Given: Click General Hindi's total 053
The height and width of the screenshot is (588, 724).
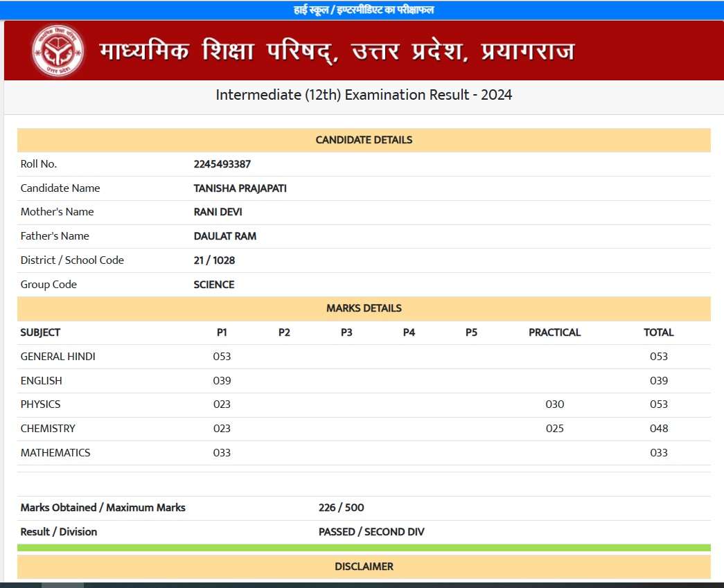Looking at the screenshot, I should coord(659,356).
